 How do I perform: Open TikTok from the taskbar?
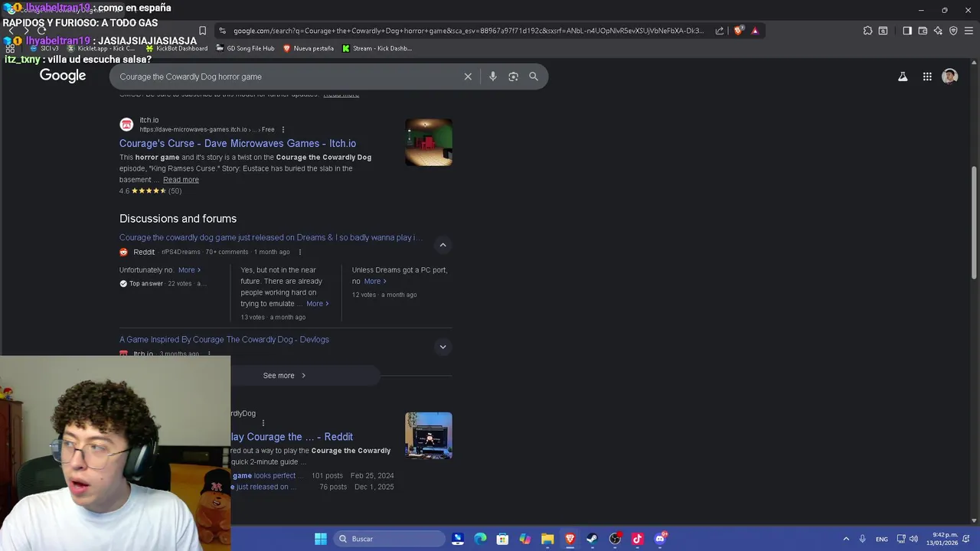click(x=637, y=539)
